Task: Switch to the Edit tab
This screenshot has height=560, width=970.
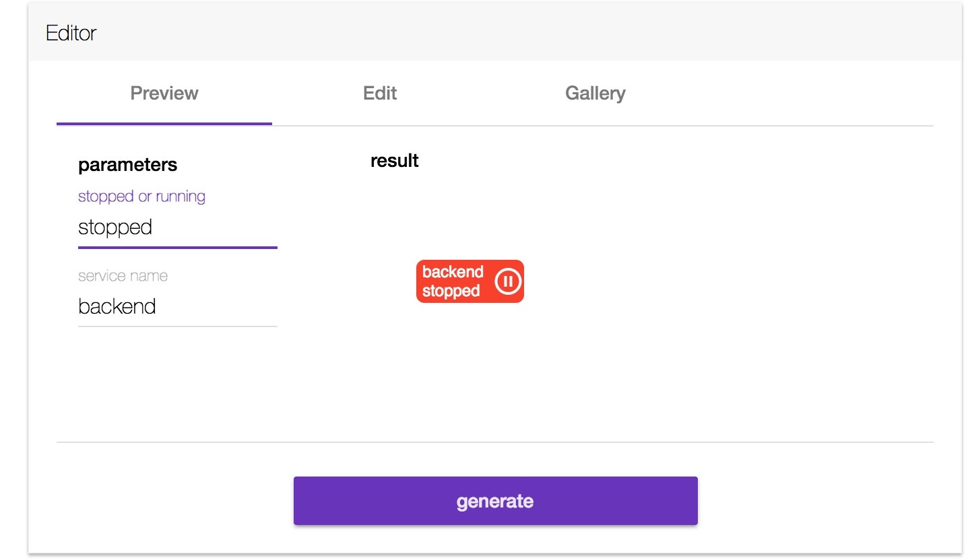Action: pyautogui.click(x=379, y=94)
